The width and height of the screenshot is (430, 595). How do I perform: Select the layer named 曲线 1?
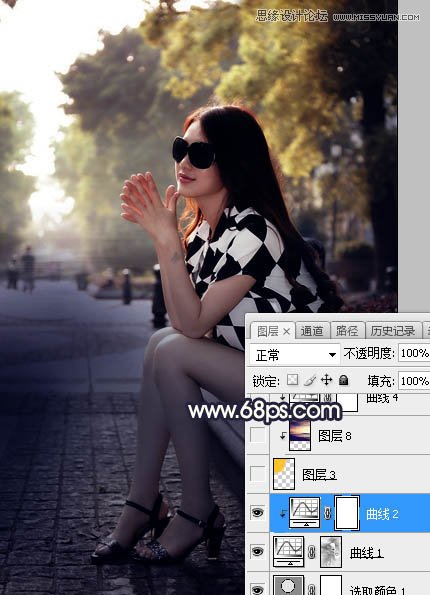[367, 553]
